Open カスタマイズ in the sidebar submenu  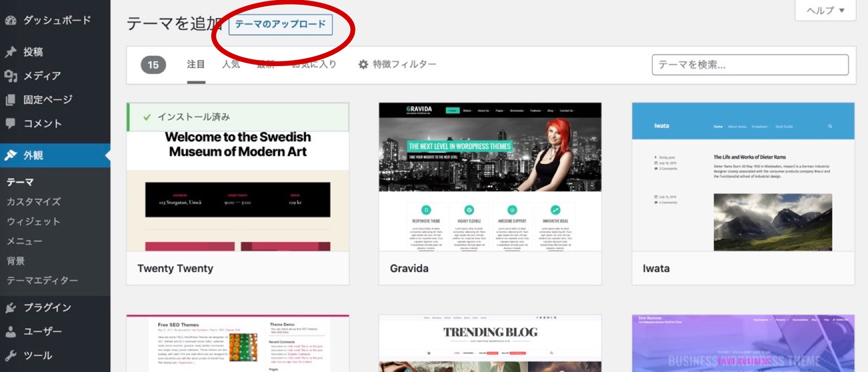tap(34, 202)
